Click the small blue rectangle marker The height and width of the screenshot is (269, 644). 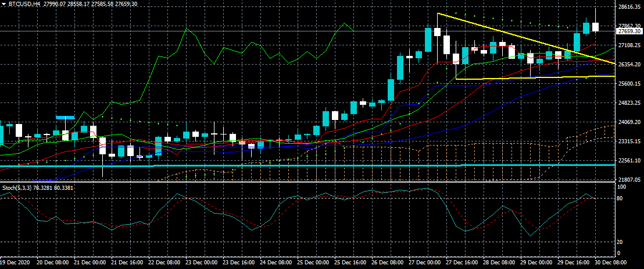pos(65,118)
